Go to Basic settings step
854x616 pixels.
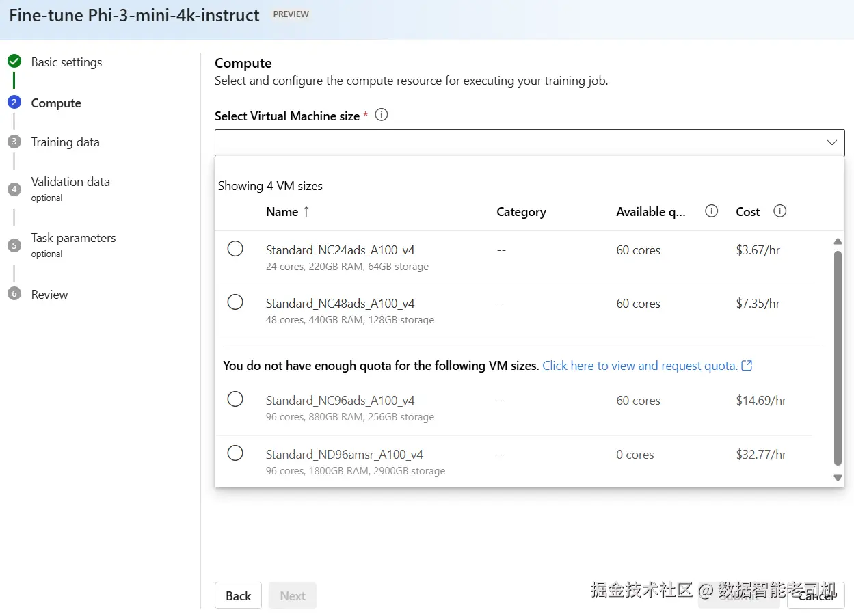click(66, 62)
